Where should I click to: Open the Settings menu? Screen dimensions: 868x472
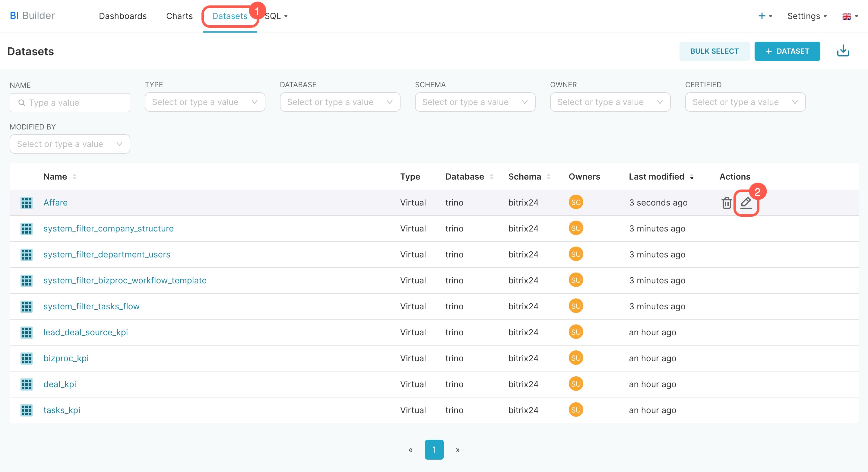[x=807, y=16]
